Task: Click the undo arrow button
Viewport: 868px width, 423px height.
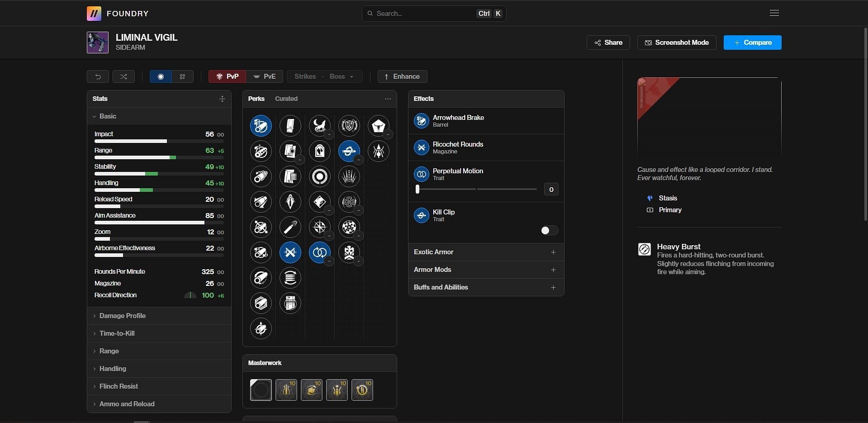Action: coord(98,76)
